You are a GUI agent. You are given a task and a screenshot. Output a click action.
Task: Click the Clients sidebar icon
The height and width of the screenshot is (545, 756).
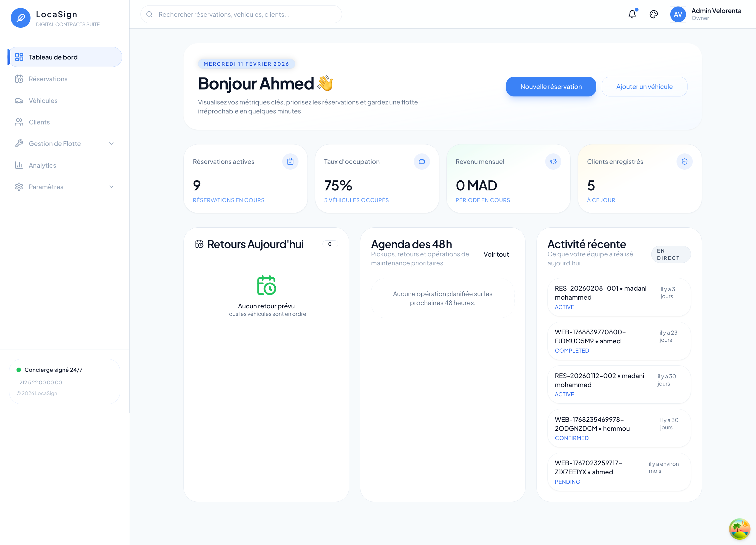click(19, 122)
